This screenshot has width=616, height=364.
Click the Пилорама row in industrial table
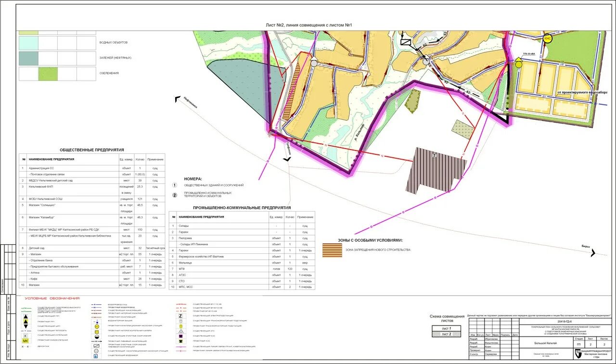click(242, 238)
